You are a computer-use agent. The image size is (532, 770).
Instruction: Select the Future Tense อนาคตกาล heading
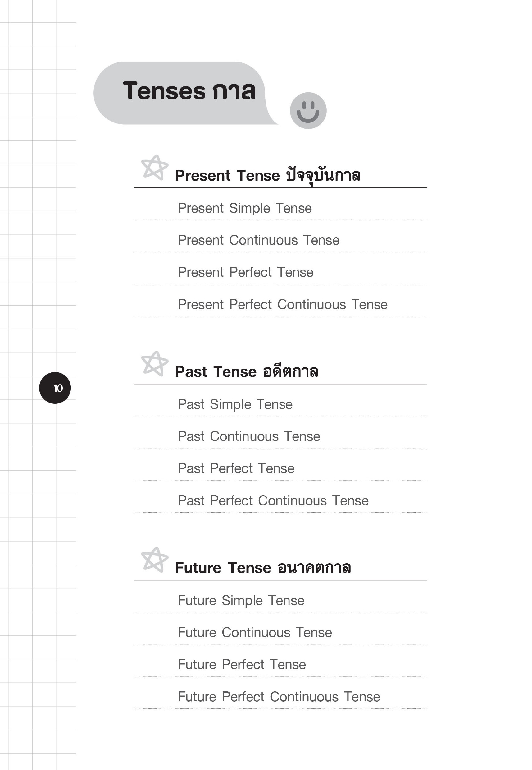click(263, 568)
